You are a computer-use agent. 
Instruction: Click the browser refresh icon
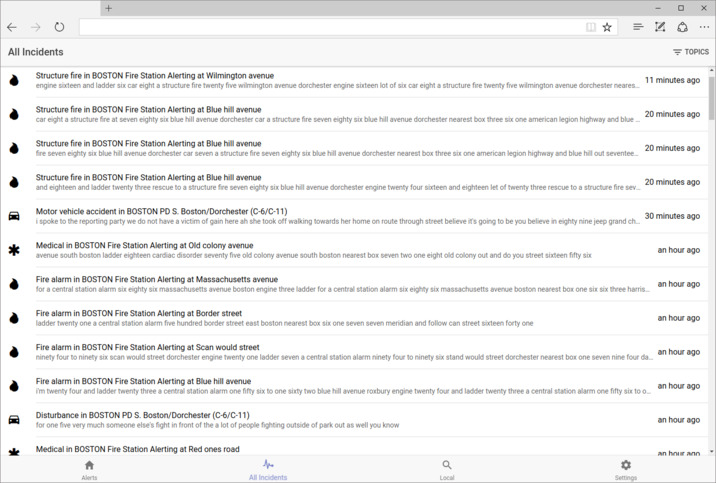click(59, 27)
